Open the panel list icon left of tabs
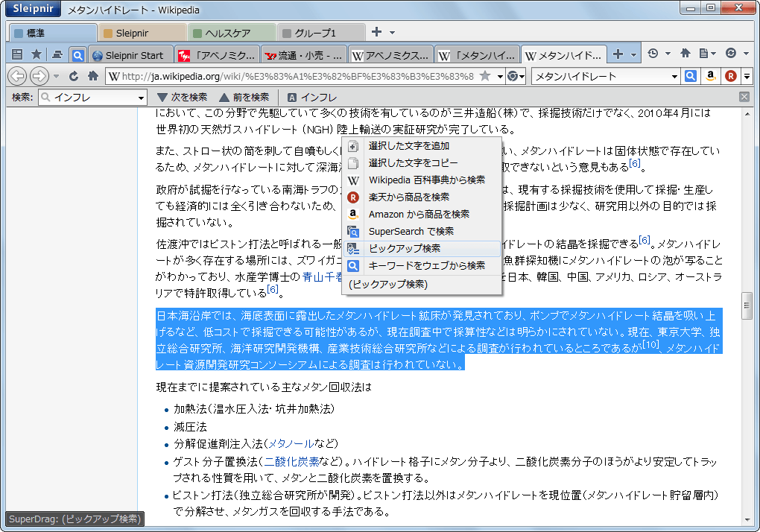This screenshot has width=760, height=532. pyautogui.click(x=17, y=54)
